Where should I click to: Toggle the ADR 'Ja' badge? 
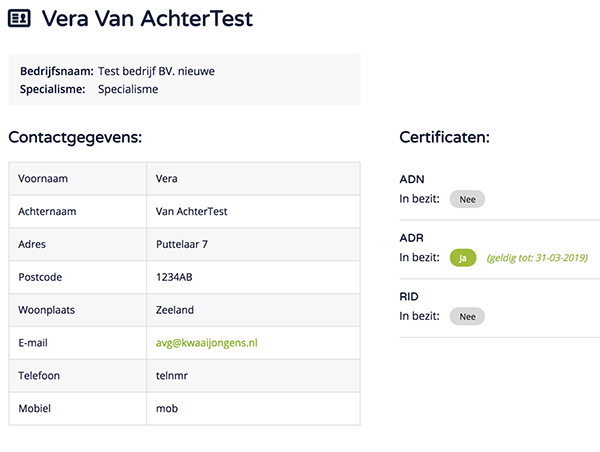click(x=462, y=258)
